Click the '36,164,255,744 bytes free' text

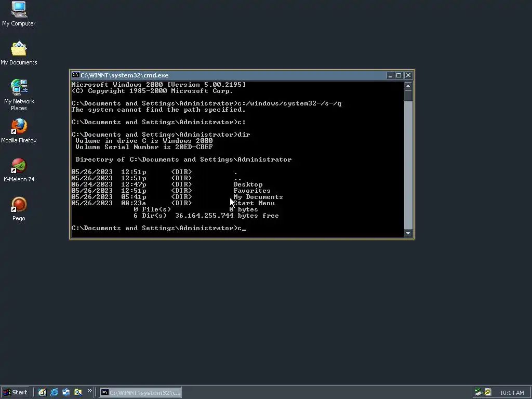point(227,216)
